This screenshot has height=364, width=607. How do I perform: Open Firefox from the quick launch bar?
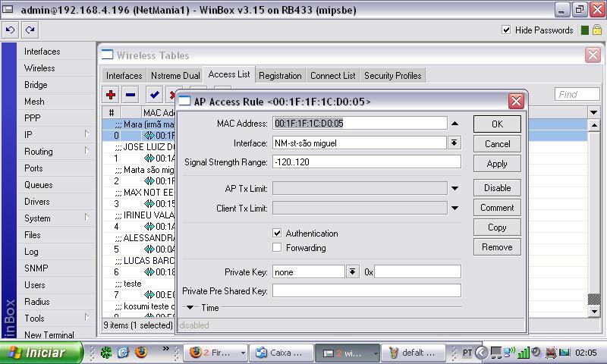141,353
